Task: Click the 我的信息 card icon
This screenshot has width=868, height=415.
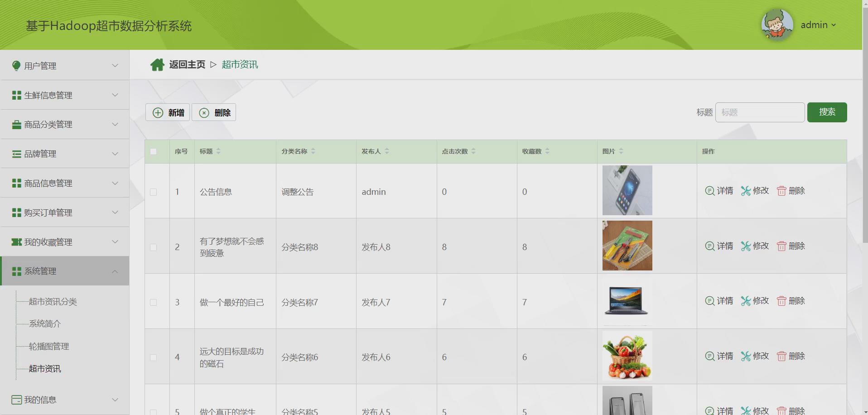Action: coord(17,400)
